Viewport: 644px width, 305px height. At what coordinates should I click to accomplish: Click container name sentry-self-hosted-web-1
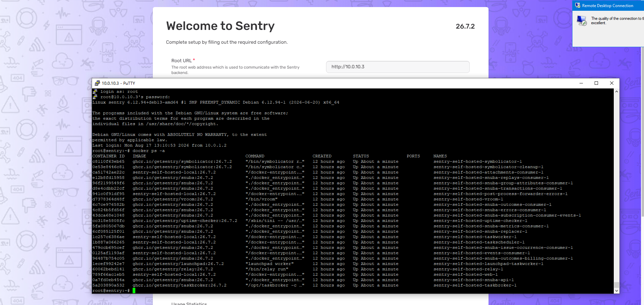[x=466, y=274]
